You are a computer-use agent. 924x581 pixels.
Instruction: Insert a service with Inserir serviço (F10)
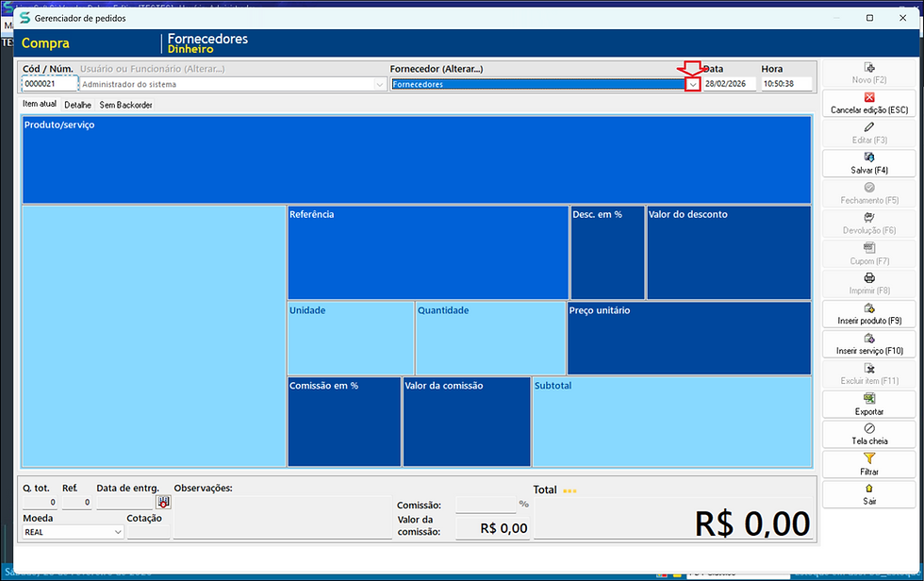click(x=869, y=343)
